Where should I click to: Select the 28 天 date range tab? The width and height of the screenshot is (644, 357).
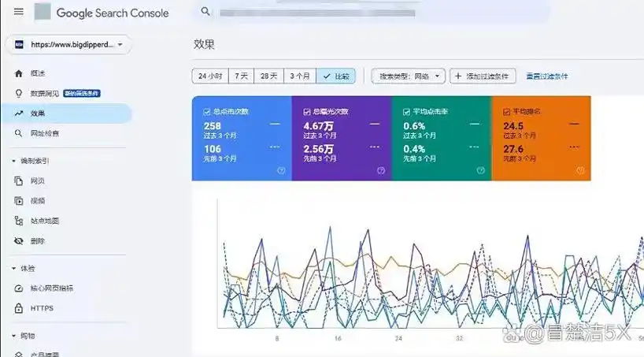269,76
